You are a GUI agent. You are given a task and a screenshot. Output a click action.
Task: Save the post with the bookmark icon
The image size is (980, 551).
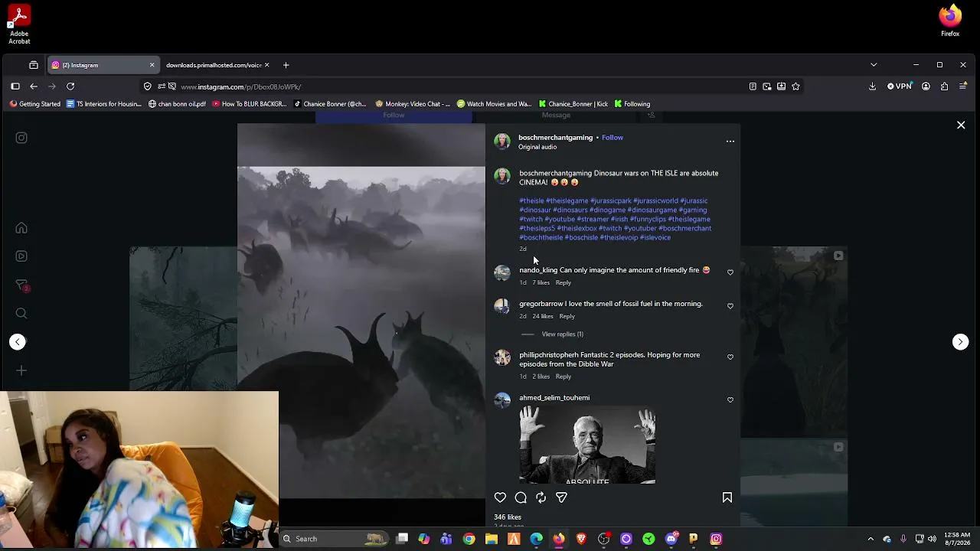coord(727,497)
